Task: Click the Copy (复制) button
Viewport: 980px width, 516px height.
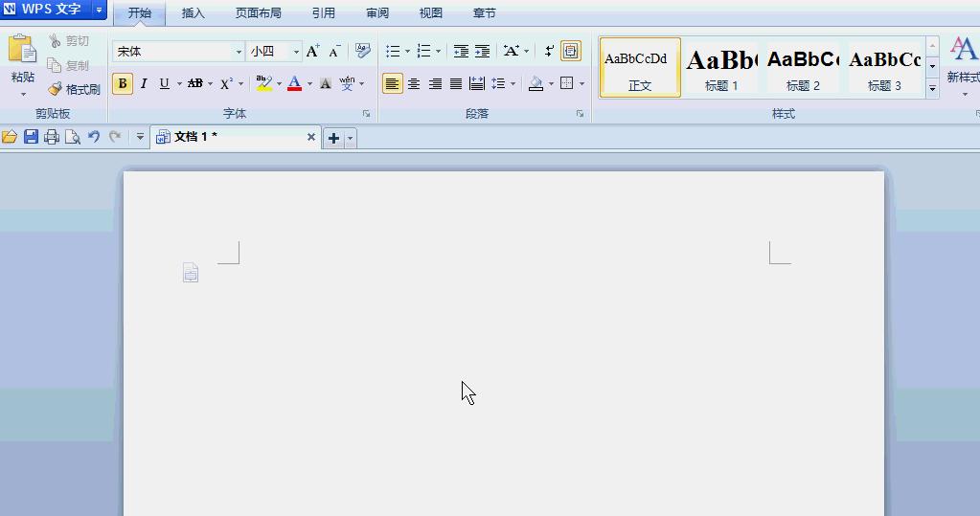Action: [69, 65]
